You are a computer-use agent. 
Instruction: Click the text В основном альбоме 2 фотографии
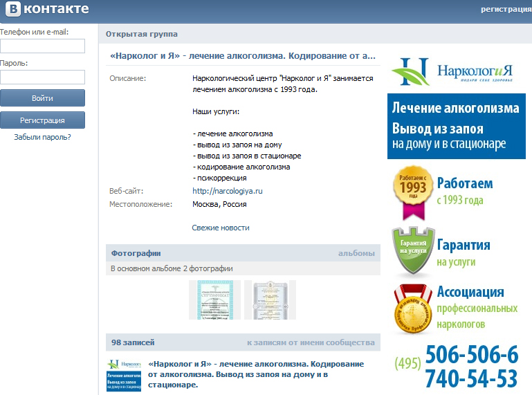[172, 268]
